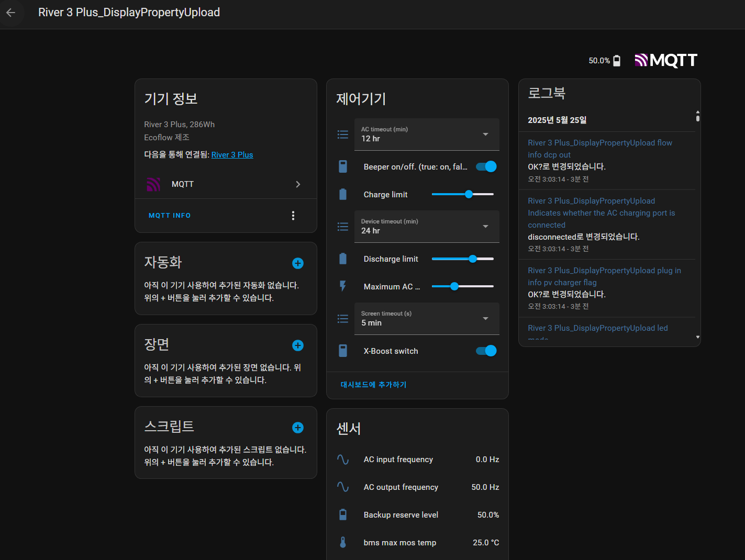Click the MQTT INFO button
This screenshot has width=745, height=560.
pyautogui.click(x=170, y=216)
